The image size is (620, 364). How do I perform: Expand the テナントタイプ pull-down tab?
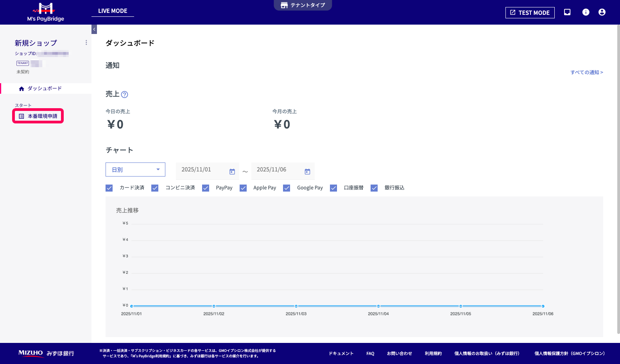(x=303, y=5)
